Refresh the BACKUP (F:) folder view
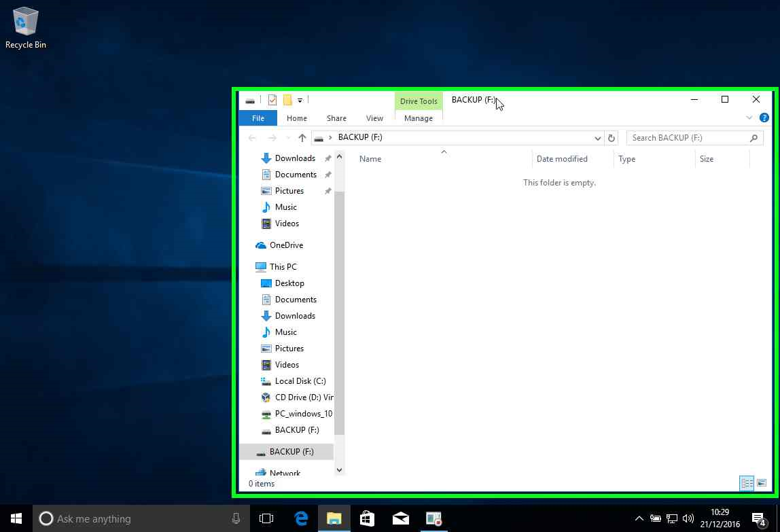 pos(611,138)
